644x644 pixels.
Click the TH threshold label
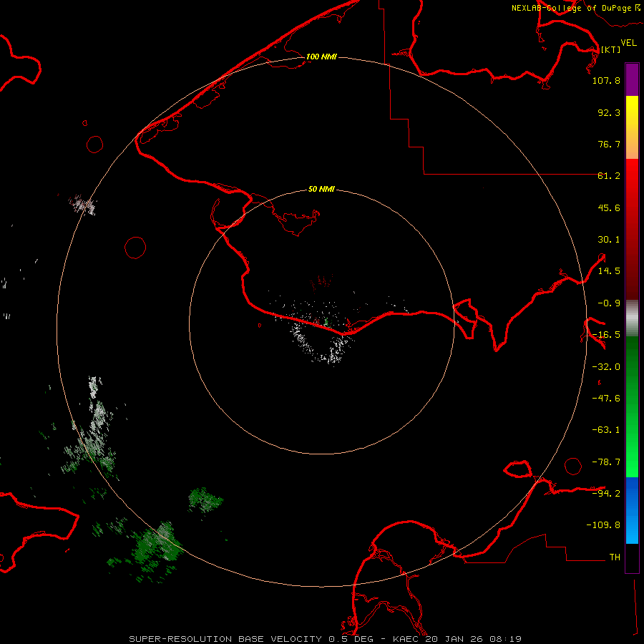point(615,557)
